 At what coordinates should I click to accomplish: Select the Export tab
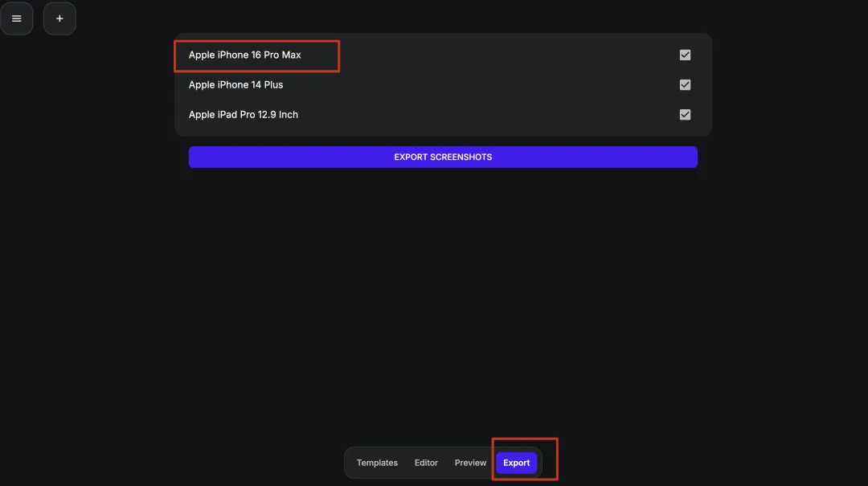[517, 463]
